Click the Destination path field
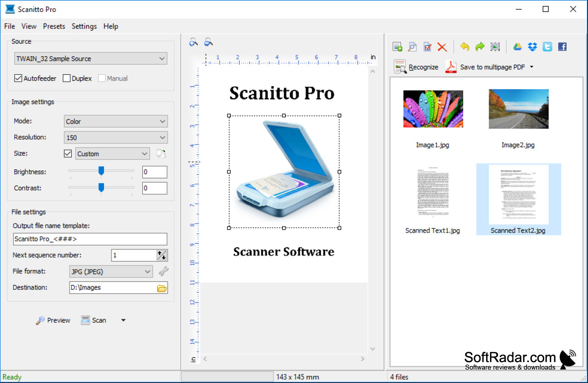The image size is (588, 383). pyautogui.click(x=113, y=288)
